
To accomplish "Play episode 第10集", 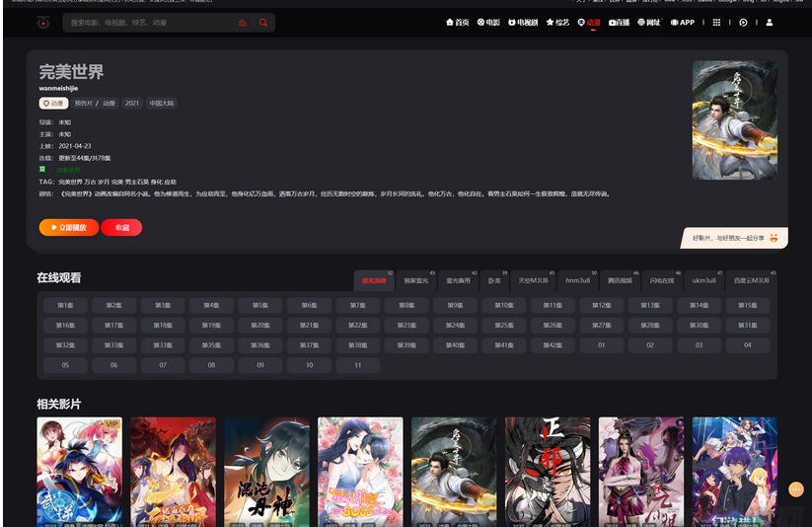I will coord(504,305).
